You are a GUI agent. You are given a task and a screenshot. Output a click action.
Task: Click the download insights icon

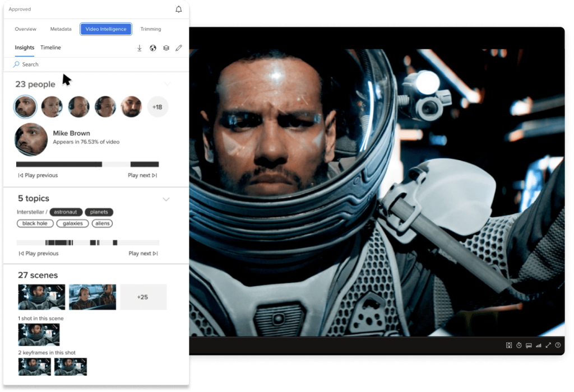pos(140,48)
